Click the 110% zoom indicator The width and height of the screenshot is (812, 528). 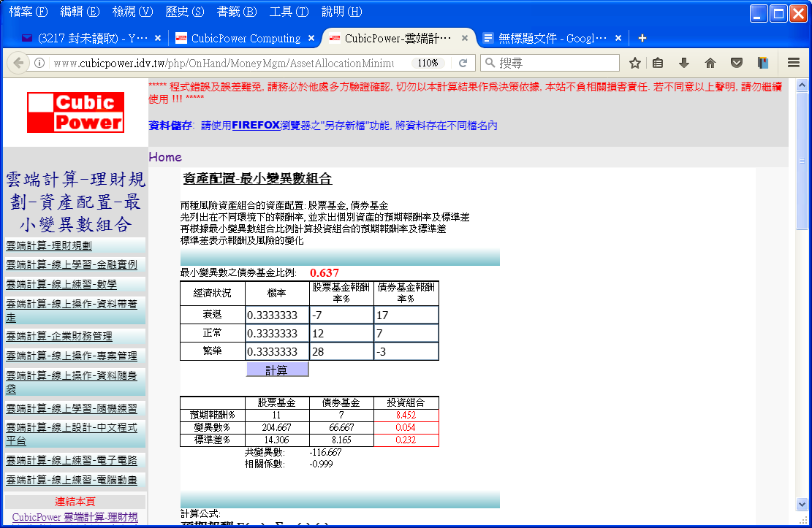click(428, 63)
